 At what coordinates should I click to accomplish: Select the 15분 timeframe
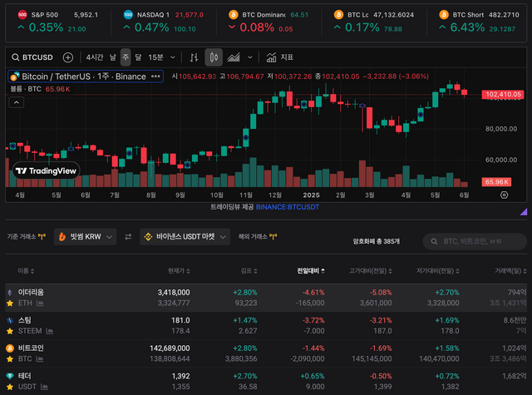[155, 57]
